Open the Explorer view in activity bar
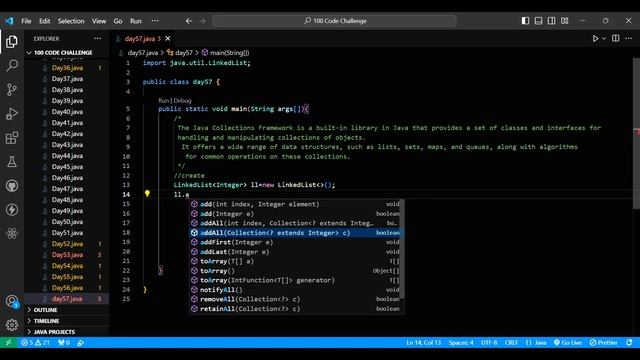The height and width of the screenshot is (360, 640). pyautogui.click(x=12, y=41)
